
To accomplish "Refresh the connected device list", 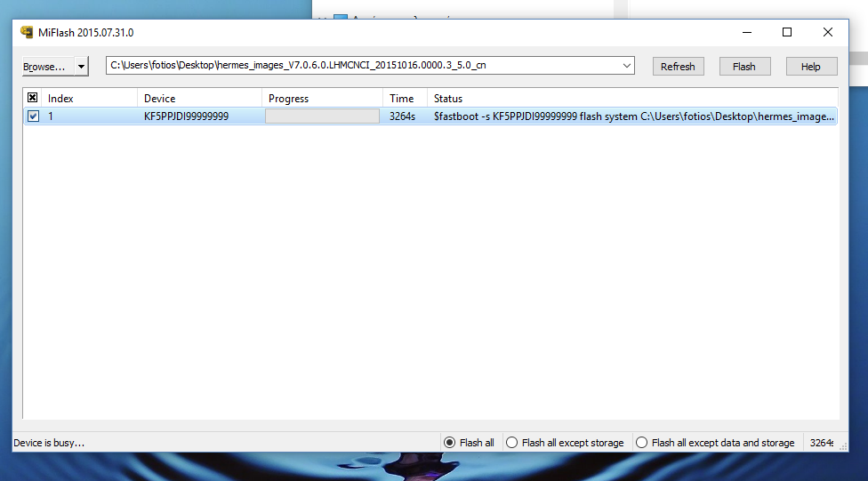I will pyautogui.click(x=678, y=67).
